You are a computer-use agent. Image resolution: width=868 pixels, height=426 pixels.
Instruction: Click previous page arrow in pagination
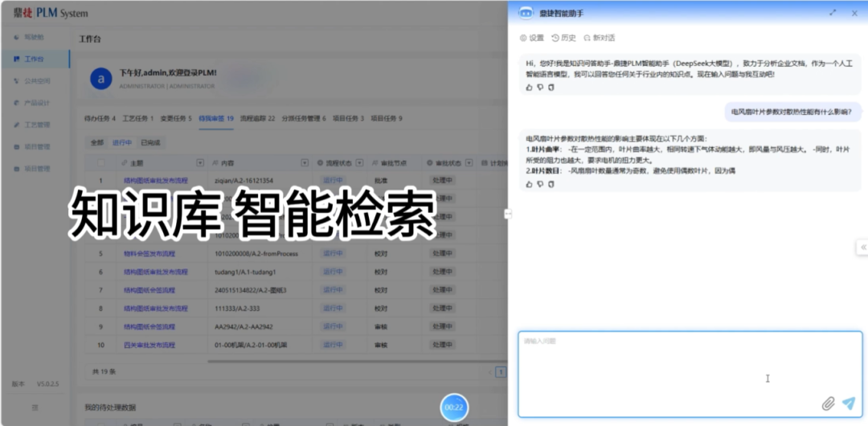point(489,371)
